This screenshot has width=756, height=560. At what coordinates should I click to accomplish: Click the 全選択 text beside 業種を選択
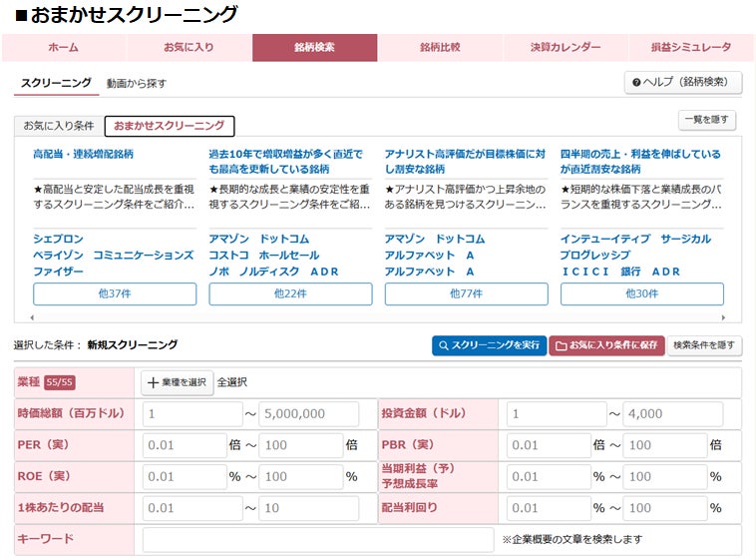click(x=232, y=383)
